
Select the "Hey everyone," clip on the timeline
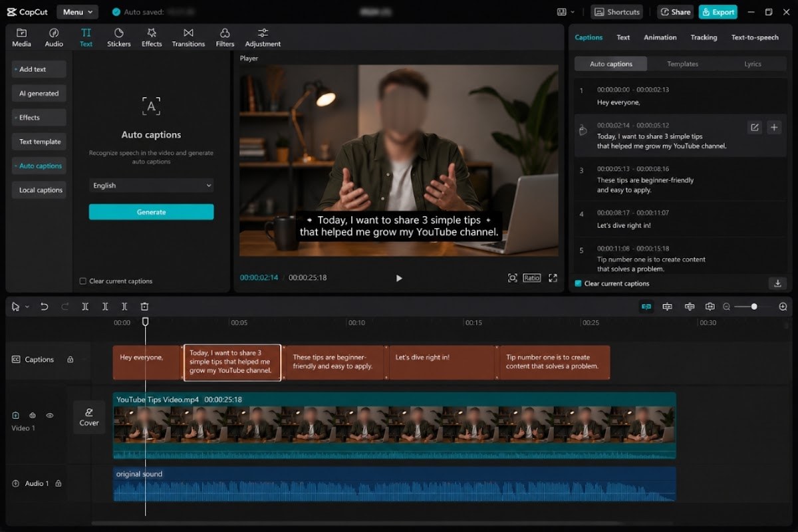[x=148, y=362]
